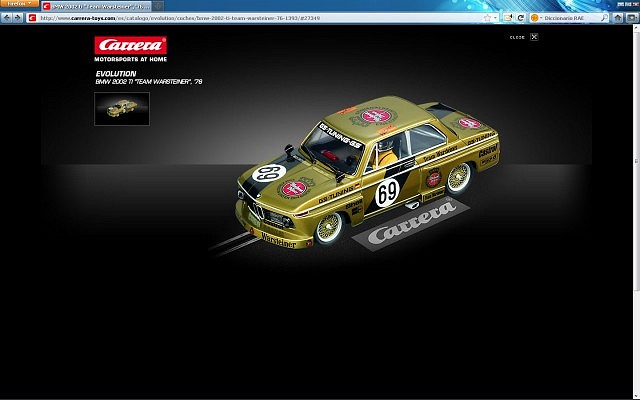
Task: Go forward with the browser forward arrow
Action: [x=17, y=18]
